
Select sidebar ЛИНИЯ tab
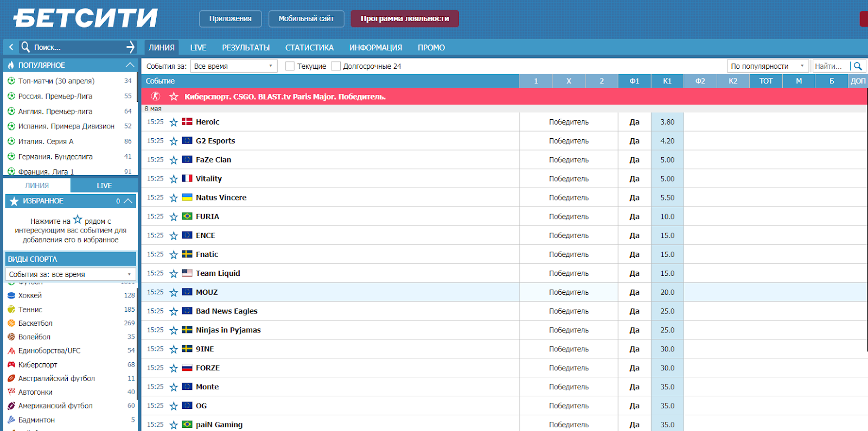pyautogui.click(x=37, y=185)
